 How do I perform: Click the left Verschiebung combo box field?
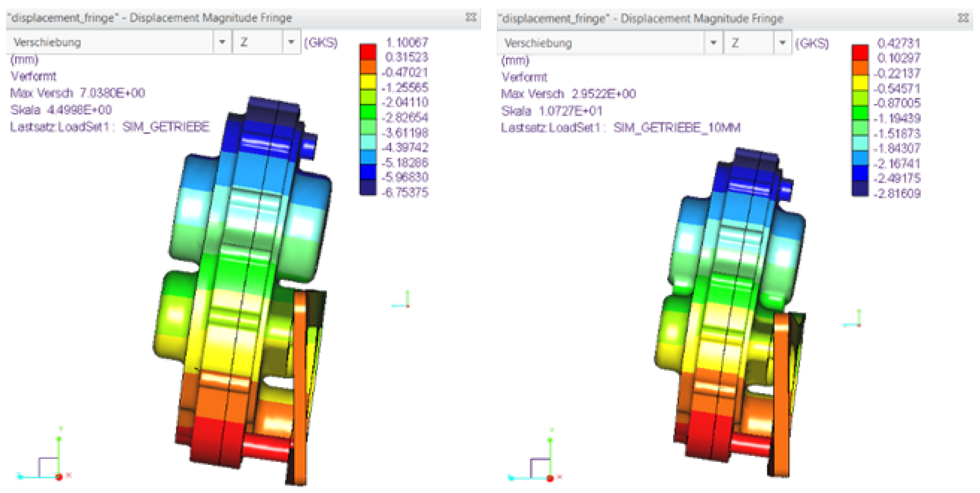(110, 42)
